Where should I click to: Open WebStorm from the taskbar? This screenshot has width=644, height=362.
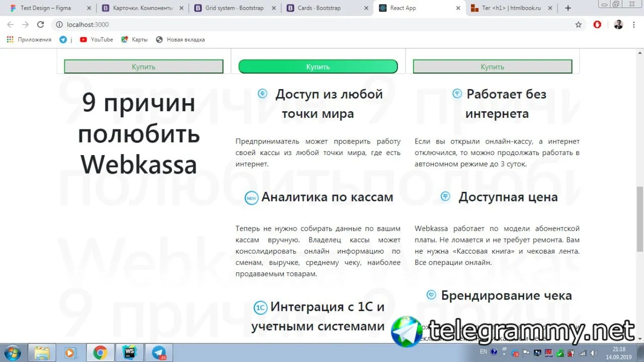[x=129, y=353]
